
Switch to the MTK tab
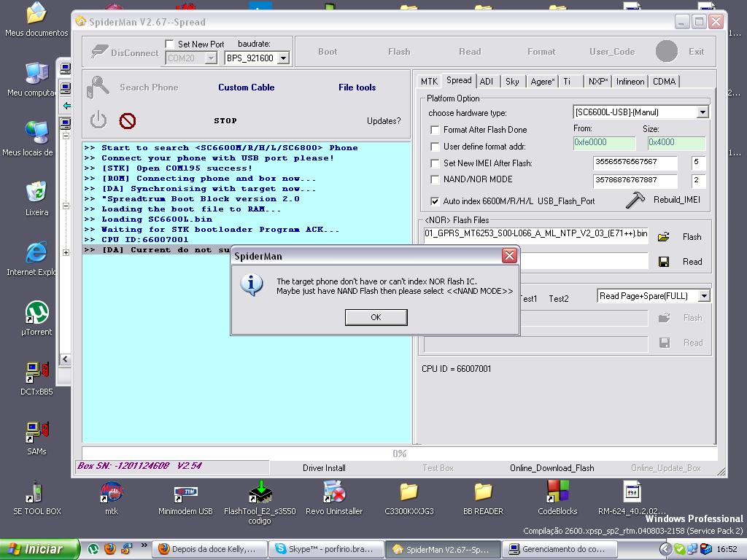coord(429,82)
